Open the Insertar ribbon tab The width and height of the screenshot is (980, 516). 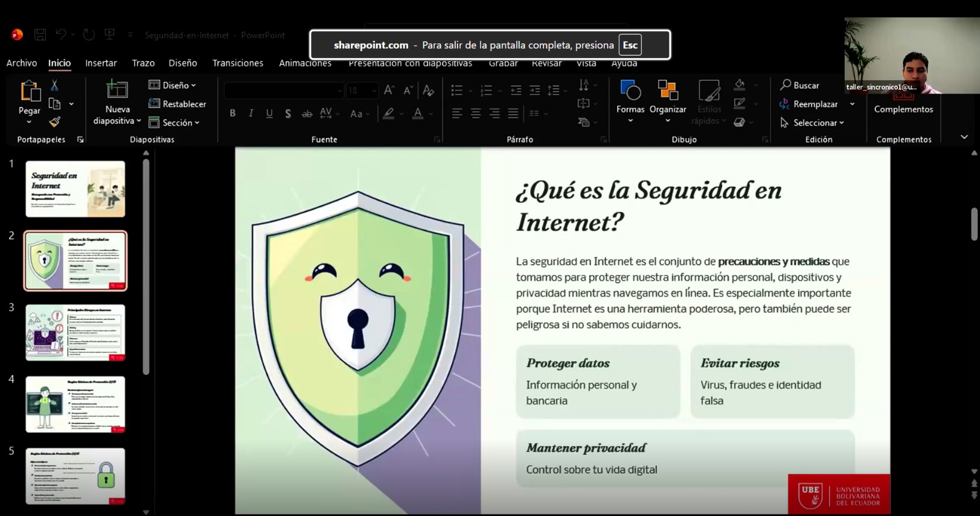(101, 63)
